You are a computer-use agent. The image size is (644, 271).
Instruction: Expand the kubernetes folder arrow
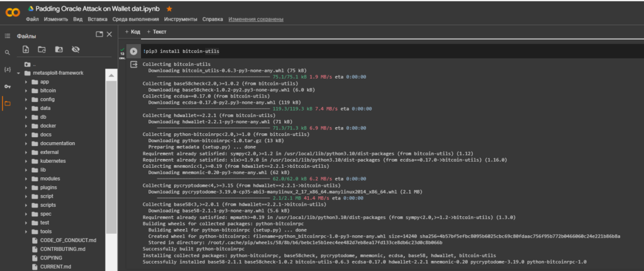tap(26, 161)
